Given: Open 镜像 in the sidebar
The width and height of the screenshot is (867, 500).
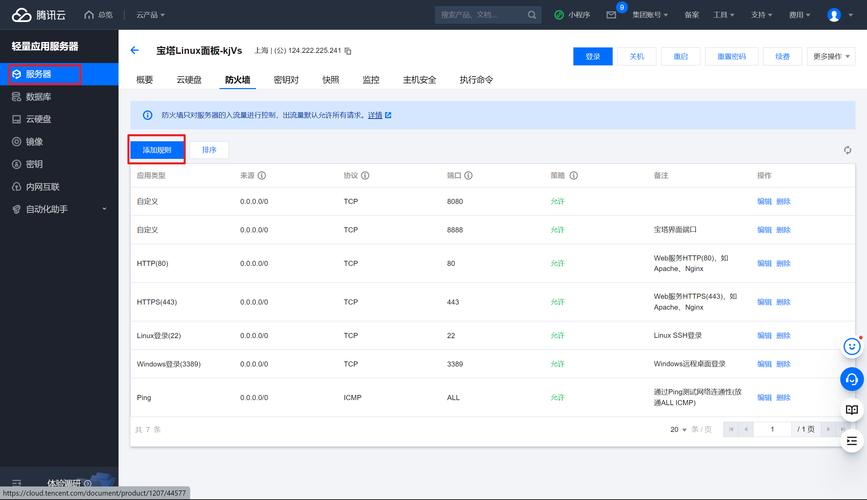Looking at the screenshot, I should point(59,142).
